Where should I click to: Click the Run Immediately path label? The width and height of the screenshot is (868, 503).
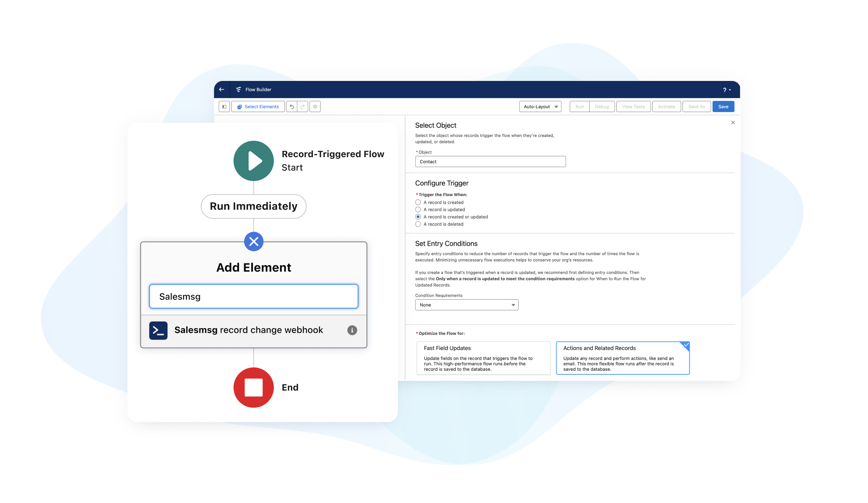coord(254,206)
